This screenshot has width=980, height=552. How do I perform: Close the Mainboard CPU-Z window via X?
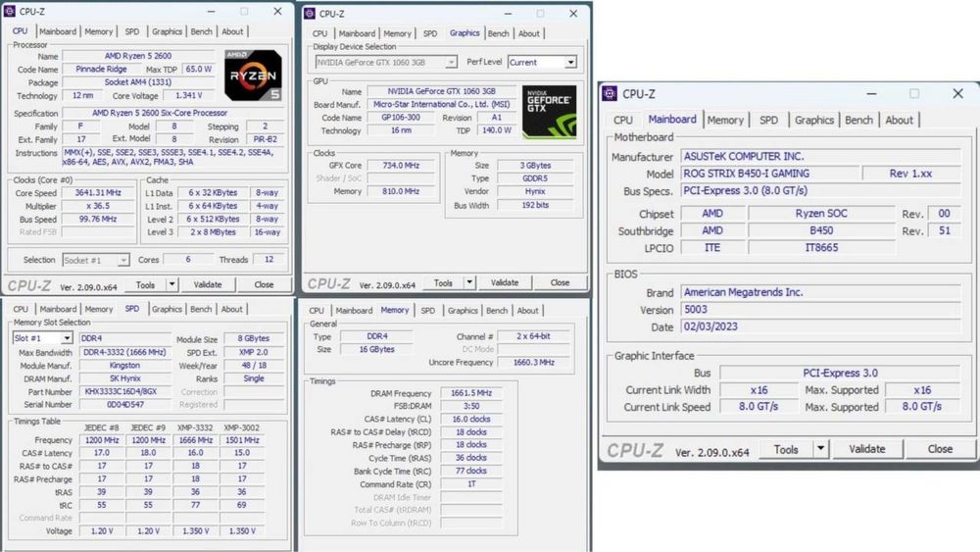point(957,94)
